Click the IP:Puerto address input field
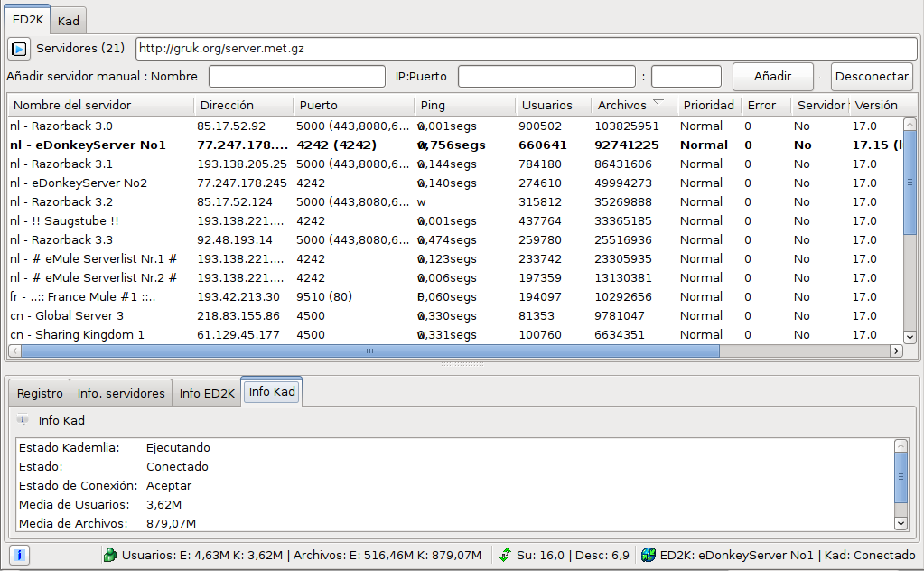924x571 pixels. click(x=547, y=77)
